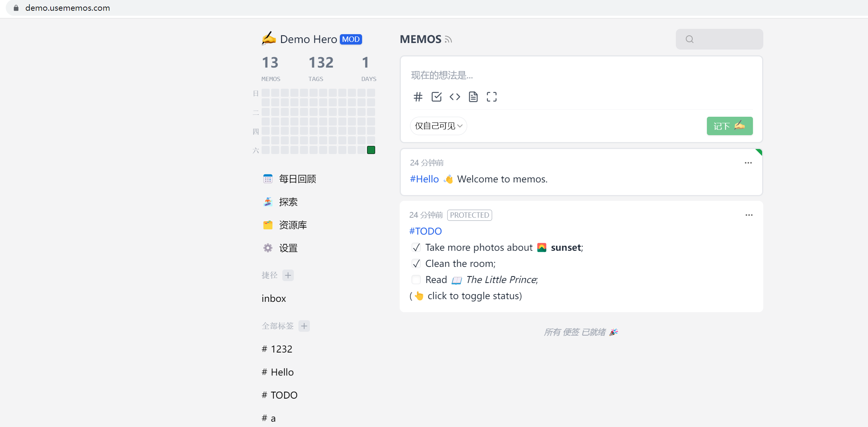Click the search magnifier icon

690,39
